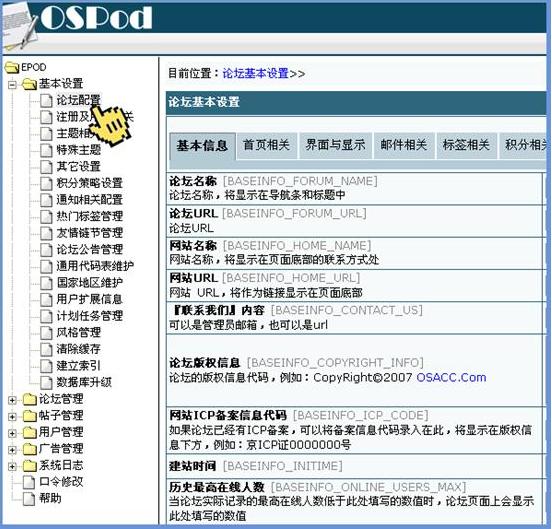
Task: Collapse the 基本设置 tree node
Action: [x=12, y=85]
